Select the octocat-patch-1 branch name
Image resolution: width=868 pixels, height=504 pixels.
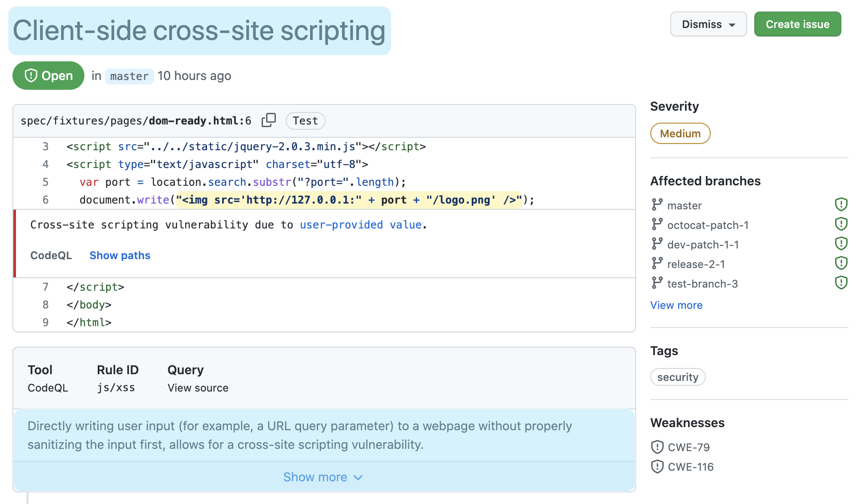click(708, 225)
